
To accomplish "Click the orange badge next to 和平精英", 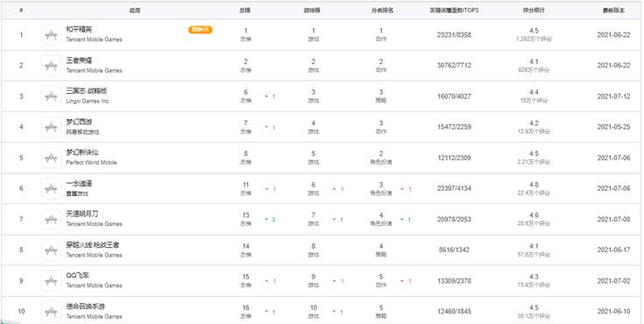I will tap(201, 30).
